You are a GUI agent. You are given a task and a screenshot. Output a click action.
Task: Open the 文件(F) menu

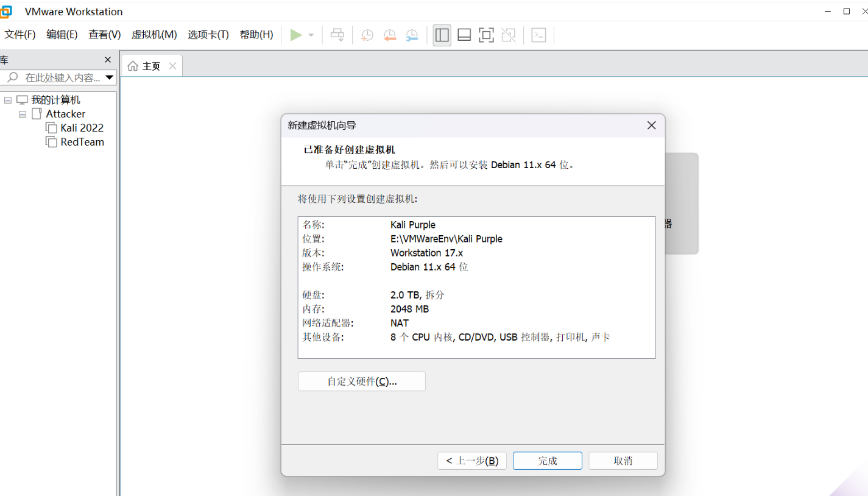pos(20,35)
